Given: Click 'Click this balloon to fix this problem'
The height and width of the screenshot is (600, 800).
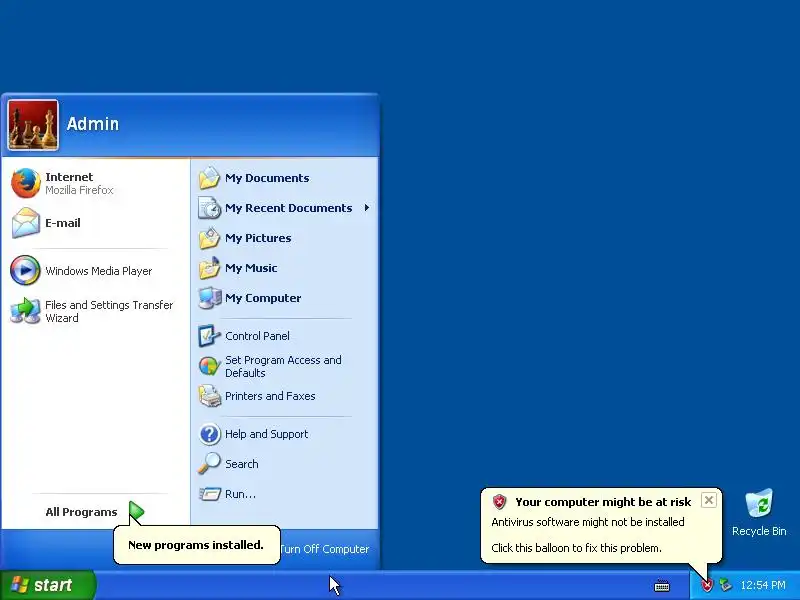Looking at the screenshot, I should pyautogui.click(x=576, y=548).
